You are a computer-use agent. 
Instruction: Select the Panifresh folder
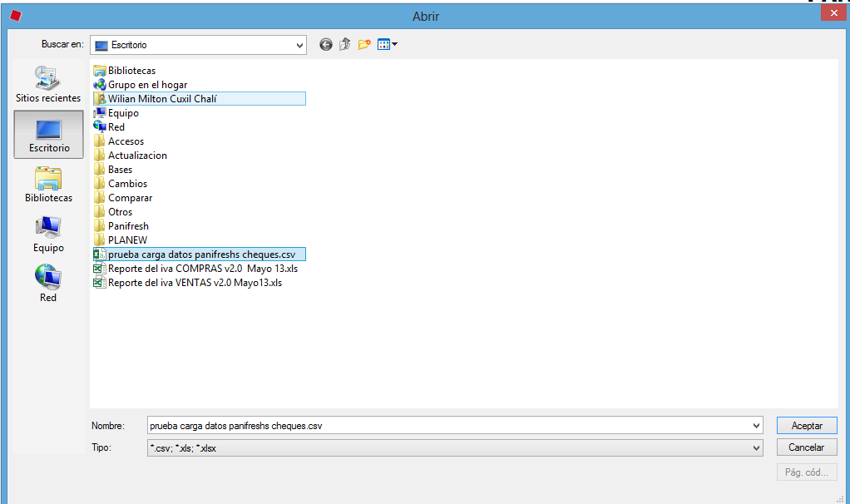point(128,226)
